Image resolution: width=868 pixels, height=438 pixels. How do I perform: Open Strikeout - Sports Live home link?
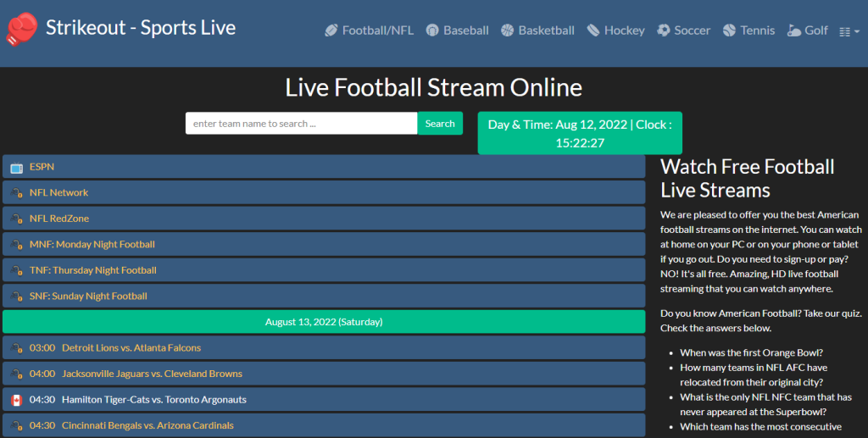(141, 28)
